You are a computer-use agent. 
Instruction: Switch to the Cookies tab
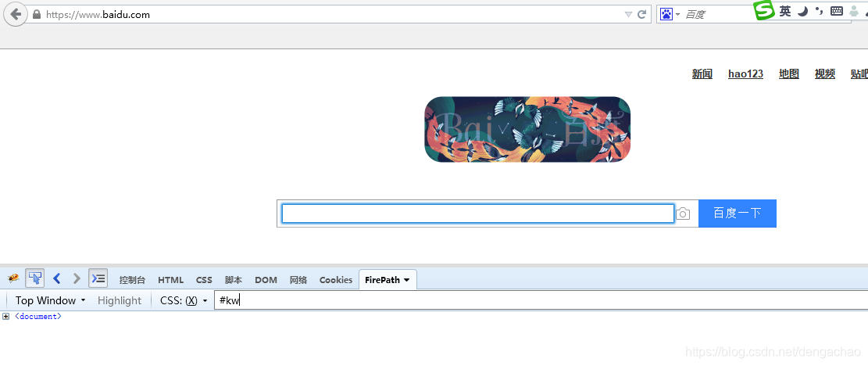(x=335, y=280)
